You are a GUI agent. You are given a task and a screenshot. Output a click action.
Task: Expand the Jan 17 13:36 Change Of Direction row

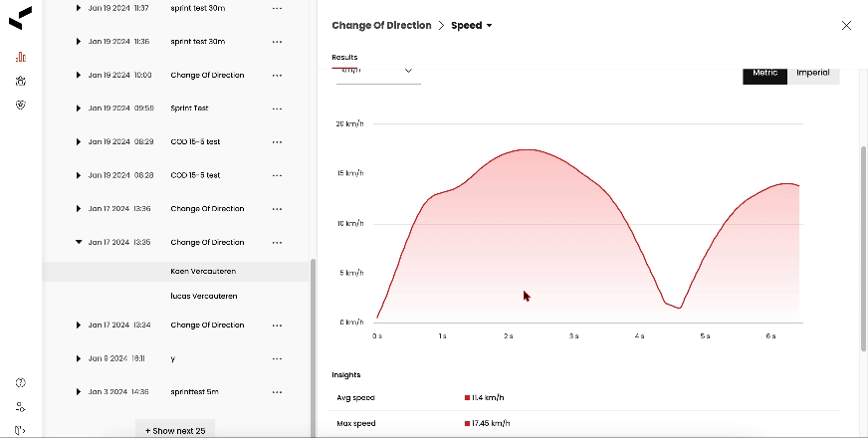(x=78, y=209)
